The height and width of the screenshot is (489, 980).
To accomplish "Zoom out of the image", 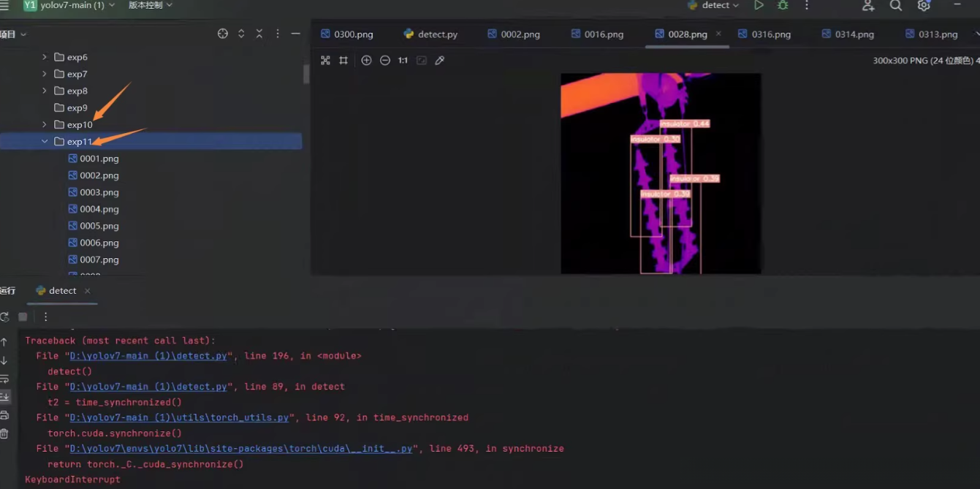I will [385, 61].
